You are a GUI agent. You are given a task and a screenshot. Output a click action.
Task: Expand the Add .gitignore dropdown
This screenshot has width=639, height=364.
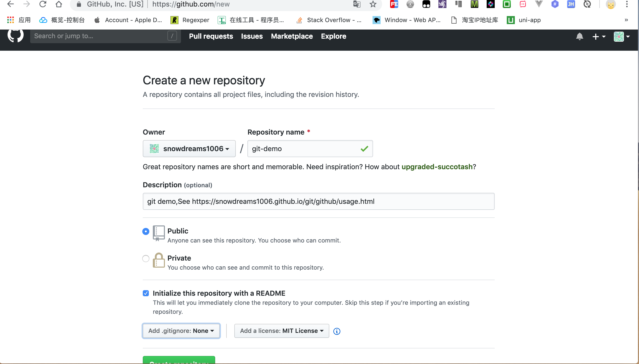(181, 331)
